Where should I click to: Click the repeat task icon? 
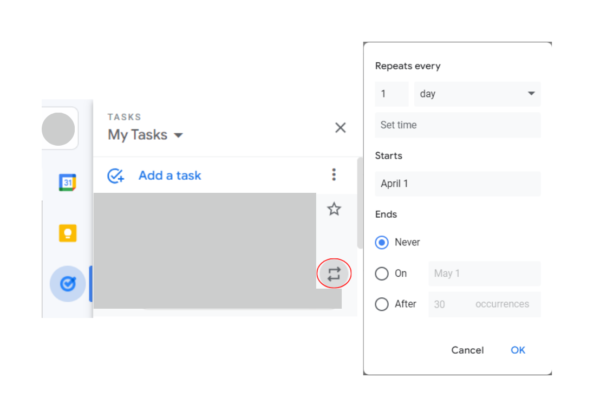pos(334,274)
